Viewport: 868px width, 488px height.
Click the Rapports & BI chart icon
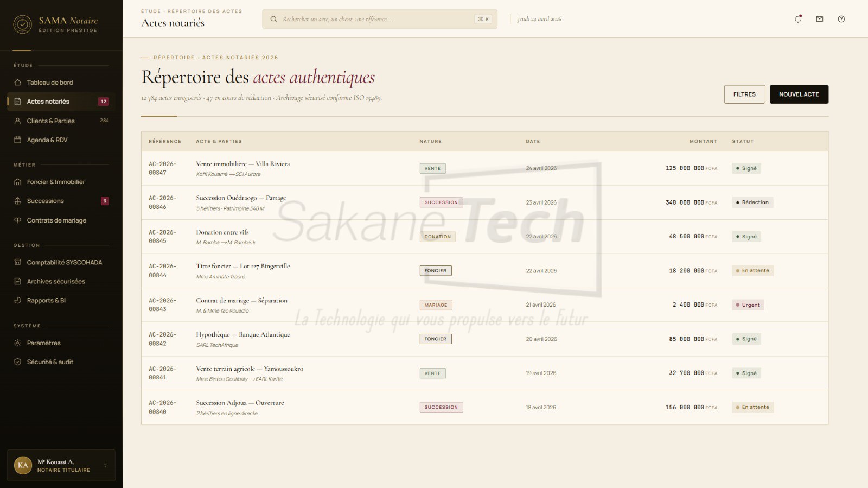(17, 300)
